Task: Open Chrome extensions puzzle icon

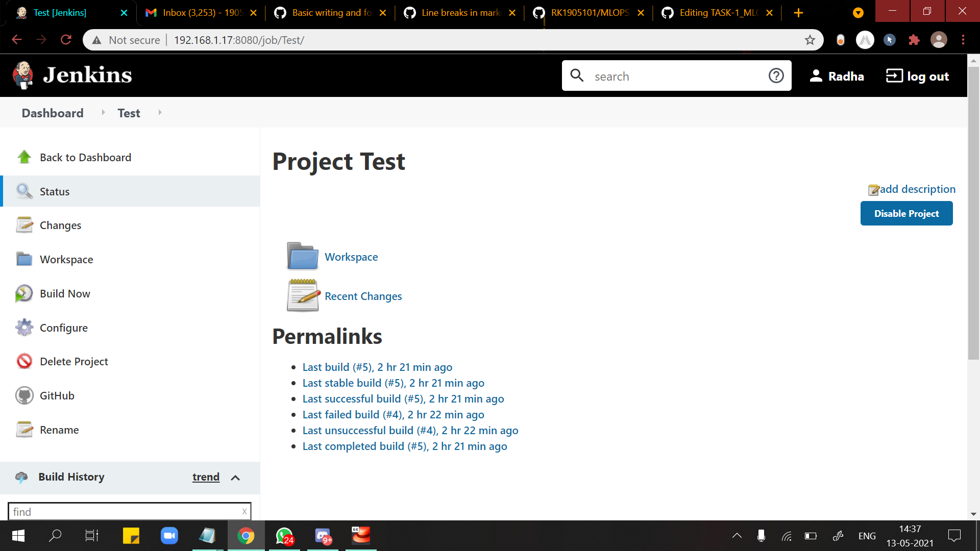Action: [914, 40]
